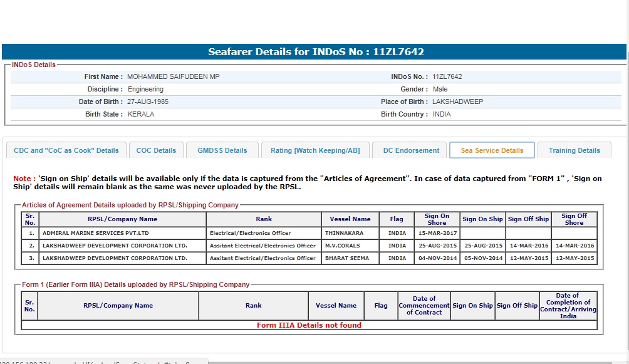
Task: Click the Electrical/Electronics Officer rank in row 1
Action: [x=251, y=233]
